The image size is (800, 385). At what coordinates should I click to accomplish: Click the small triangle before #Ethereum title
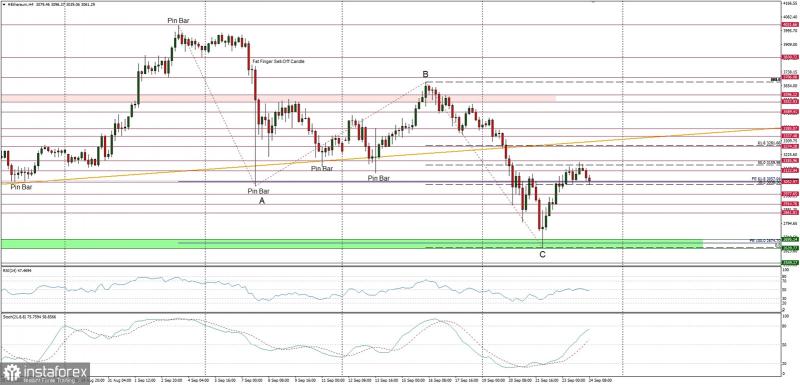[x=4, y=4]
